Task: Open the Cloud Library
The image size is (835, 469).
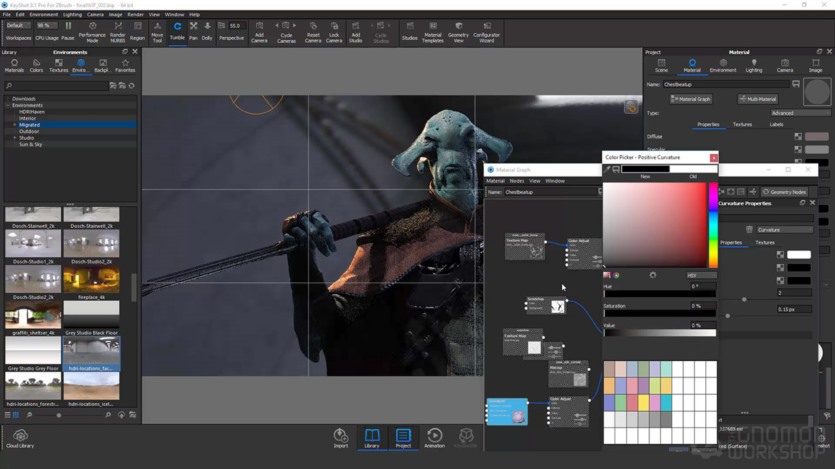Action: click(20, 438)
